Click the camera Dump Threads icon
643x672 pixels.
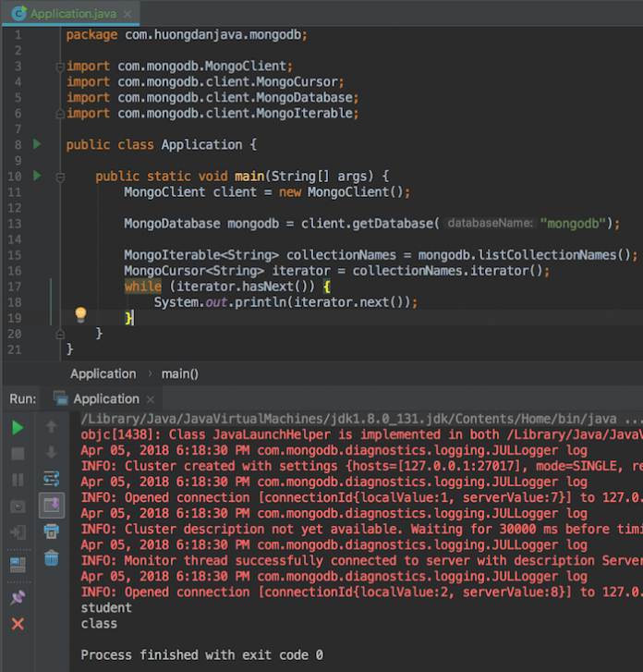(18, 507)
